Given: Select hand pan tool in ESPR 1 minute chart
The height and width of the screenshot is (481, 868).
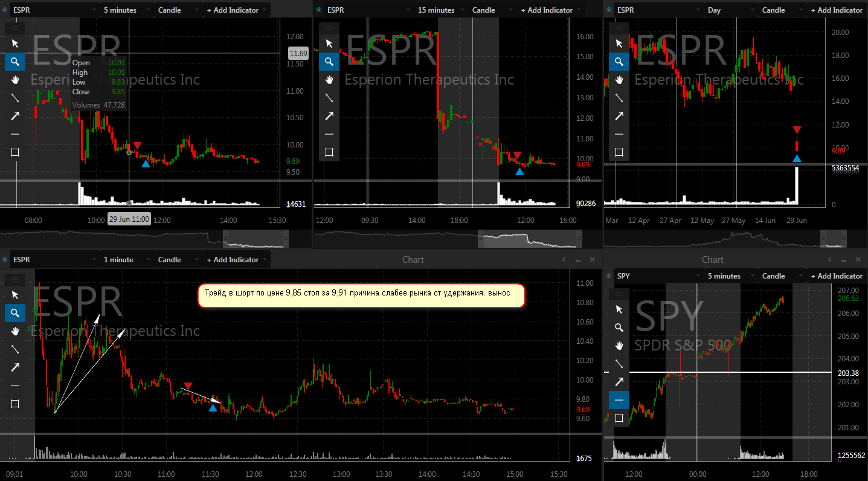Looking at the screenshot, I should (15, 331).
